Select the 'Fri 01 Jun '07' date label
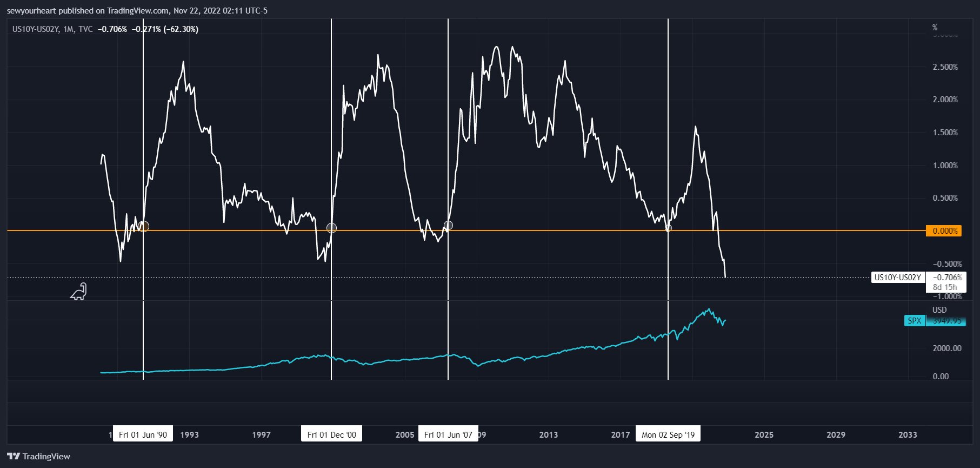 [x=448, y=434]
